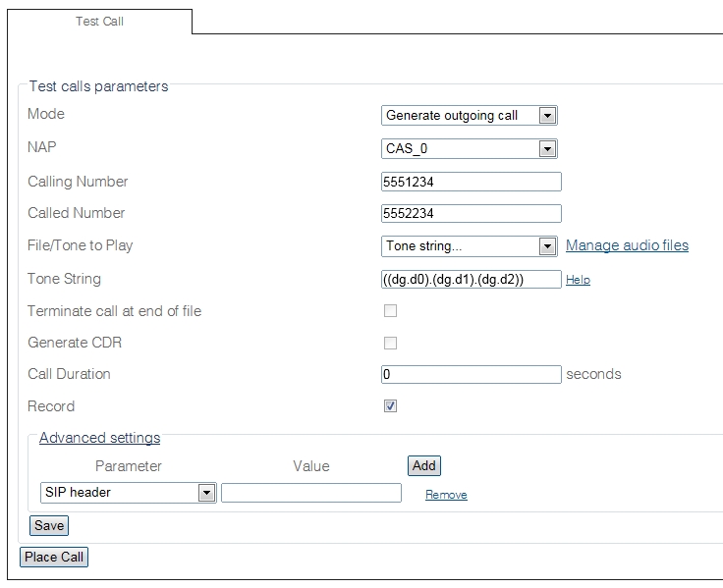Collapse the Advanced settings section
This screenshot has height=588, width=723.
pyautogui.click(x=99, y=438)
